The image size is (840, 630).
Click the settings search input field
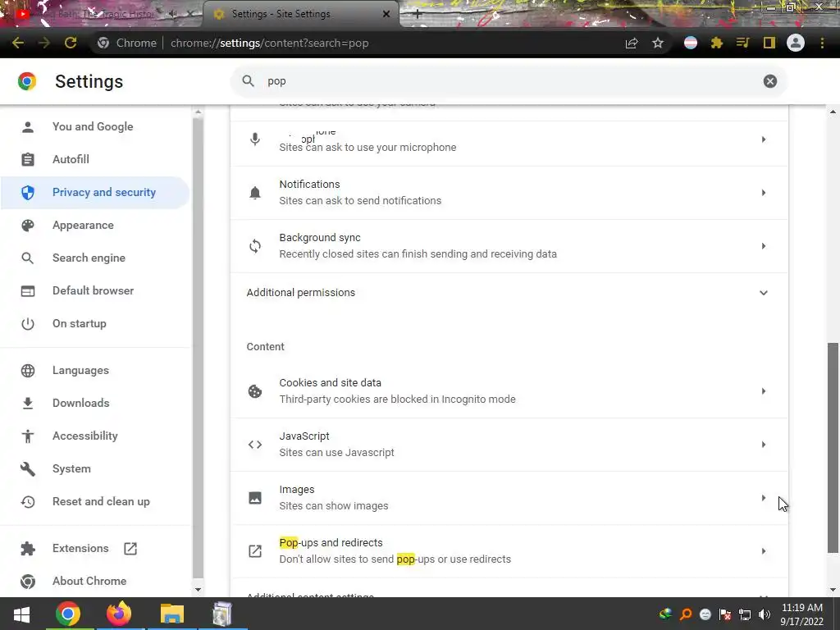509,81
